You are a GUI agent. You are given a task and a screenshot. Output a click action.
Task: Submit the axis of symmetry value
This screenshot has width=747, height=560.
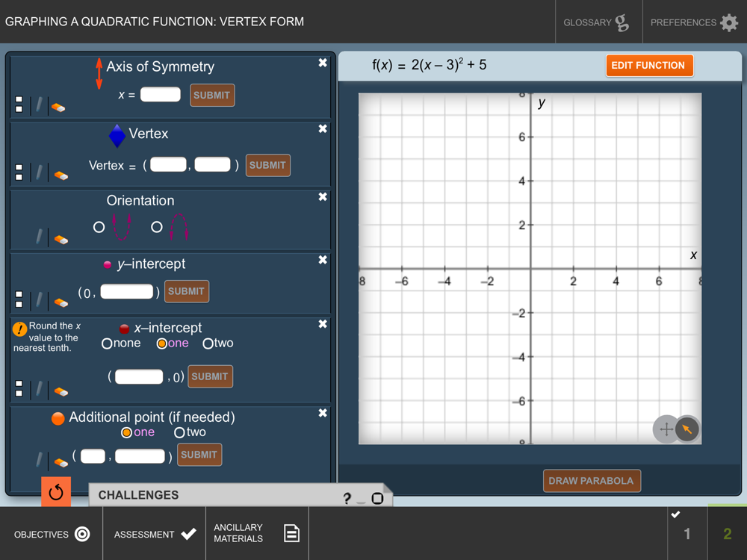point(212,96)
